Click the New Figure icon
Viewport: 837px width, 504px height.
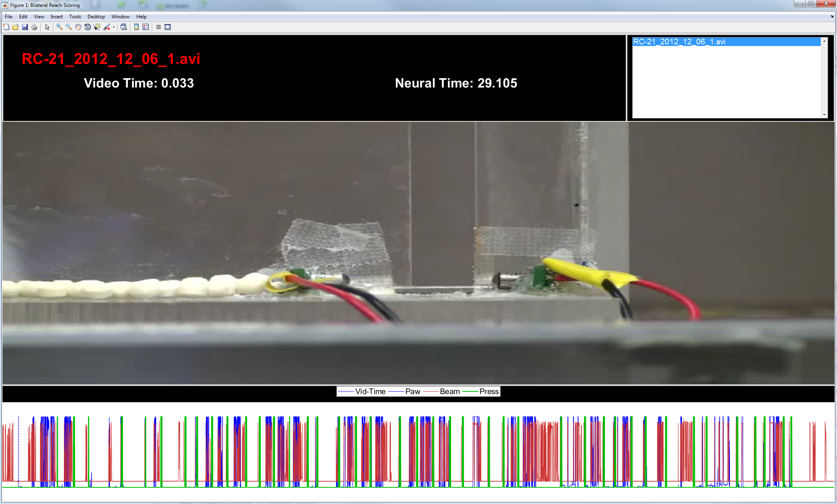click(x=6, y=27)
